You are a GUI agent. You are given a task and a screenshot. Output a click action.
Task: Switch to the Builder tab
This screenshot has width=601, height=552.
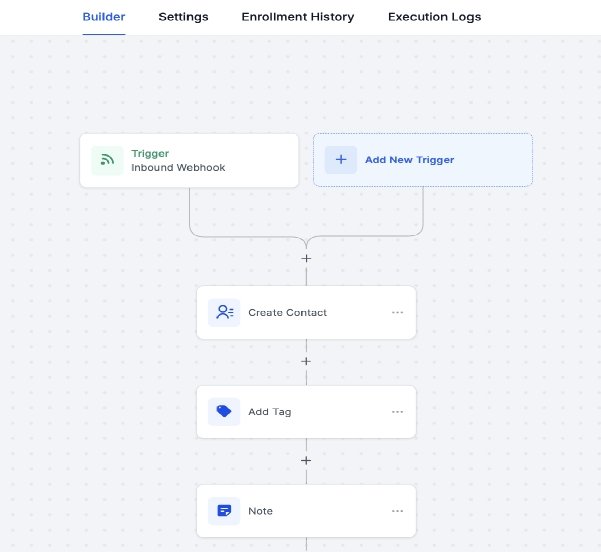[x=104, y=17]
